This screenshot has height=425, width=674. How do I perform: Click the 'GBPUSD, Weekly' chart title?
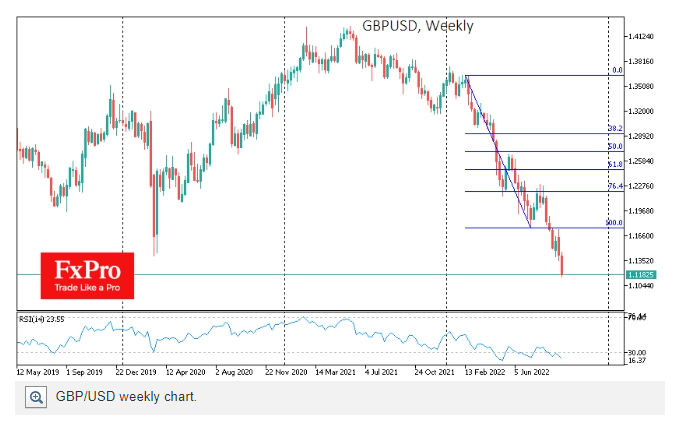417,26
